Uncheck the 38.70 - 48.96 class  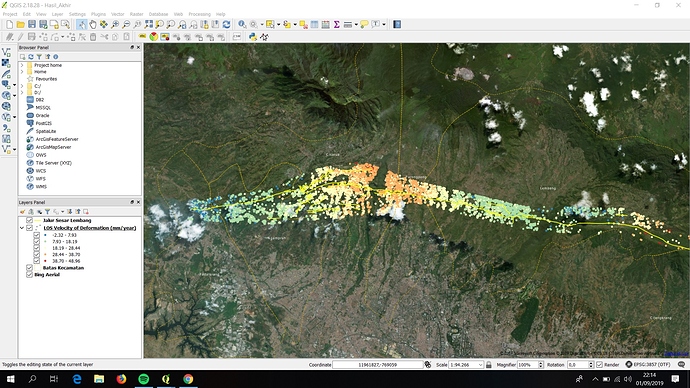point(37,261)
